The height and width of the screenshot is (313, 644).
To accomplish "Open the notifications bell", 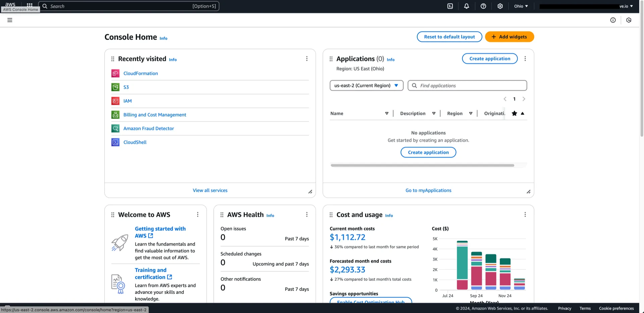I will [x=467, y=6].
